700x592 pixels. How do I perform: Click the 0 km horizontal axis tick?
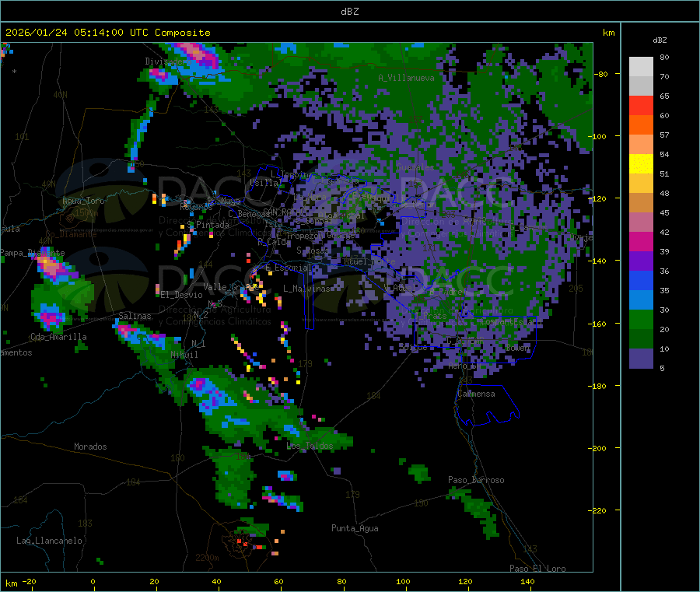(93, 581)
